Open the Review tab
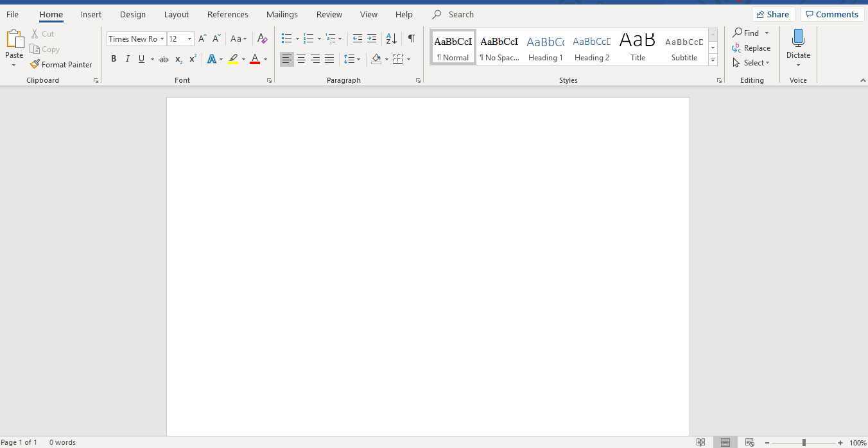The height and width of the screenshot is (448, 868). tap(329, 14)
